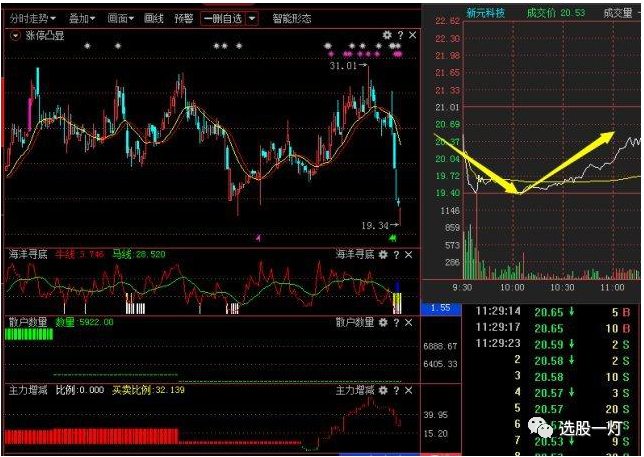Open help icon of 海洋寻底 panel
The width and height of the screenshot is (644, 457).
point(396,255)
